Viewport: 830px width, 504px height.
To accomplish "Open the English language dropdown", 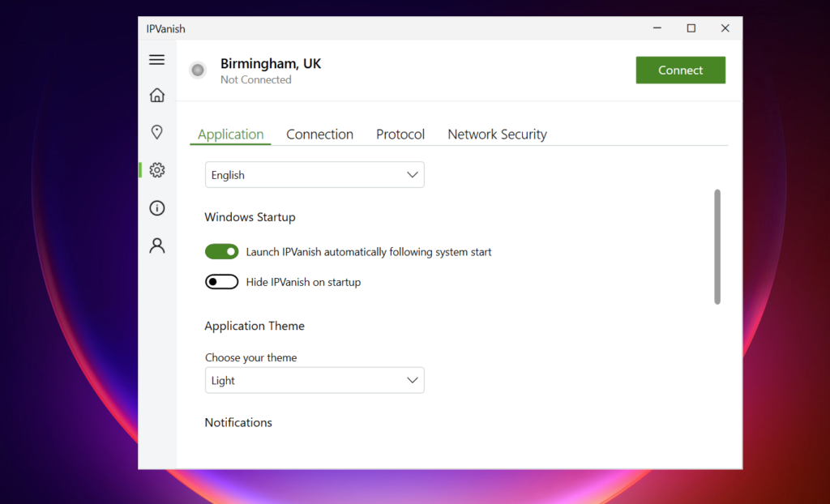I will click(x=314, y=175).
